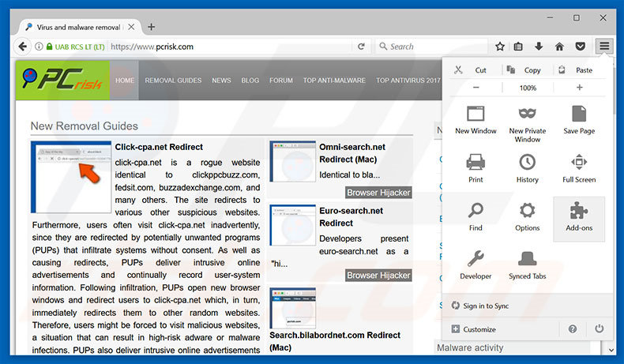Click Sign in to Sync

click(x=480, y=306)
